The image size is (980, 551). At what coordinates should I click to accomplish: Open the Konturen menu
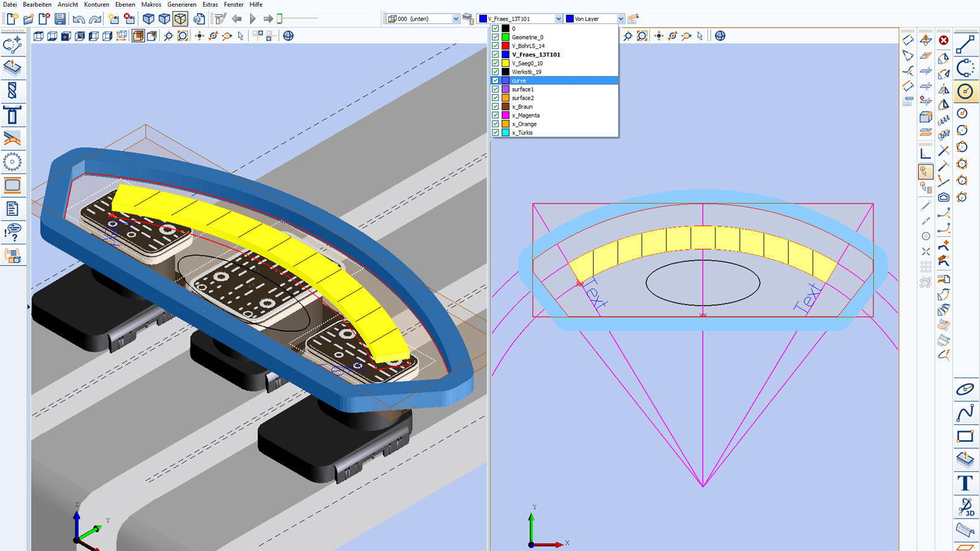pyautogui.click(x=96, y=4)
